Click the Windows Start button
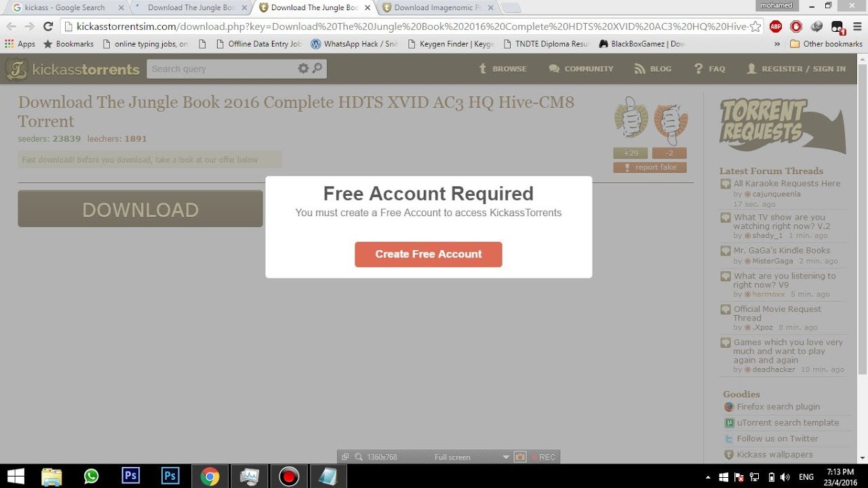868x488 pixels. tap(15, 476)
